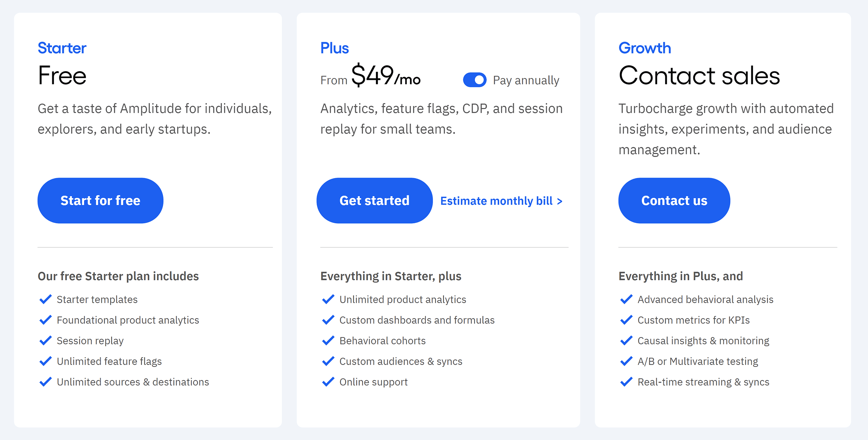Click the checkmark beside Session replay
Image resolution: width=868 pixels, height=440 pixels.
point(45,341)
